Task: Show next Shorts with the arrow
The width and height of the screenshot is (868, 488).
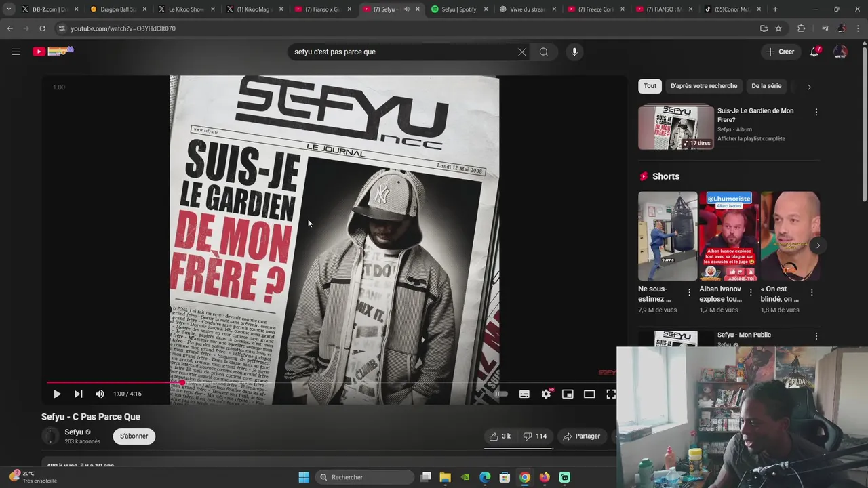Action: tap(818, 245)
